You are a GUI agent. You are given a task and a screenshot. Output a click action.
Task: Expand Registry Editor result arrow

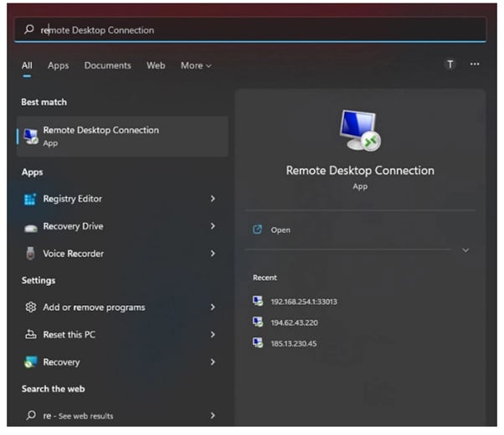click(213, 199)
